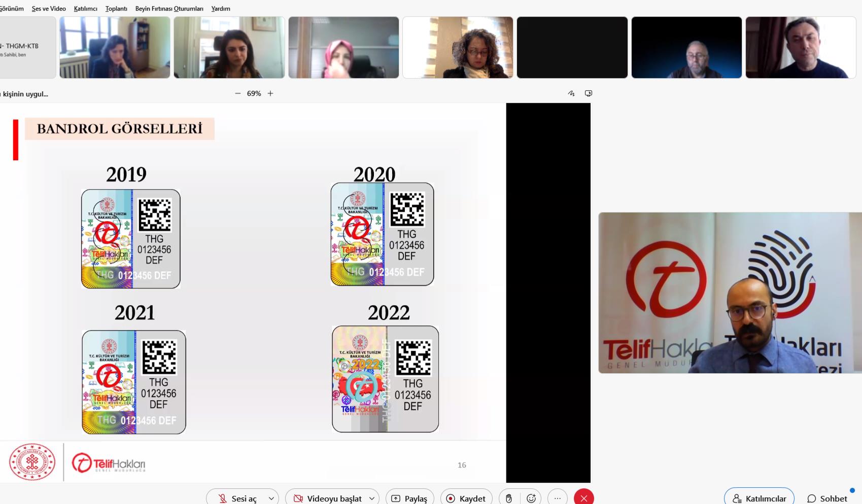The image size is (862, 504).
Task: Open the Ses ve Video menu
Action: point(49,9)
